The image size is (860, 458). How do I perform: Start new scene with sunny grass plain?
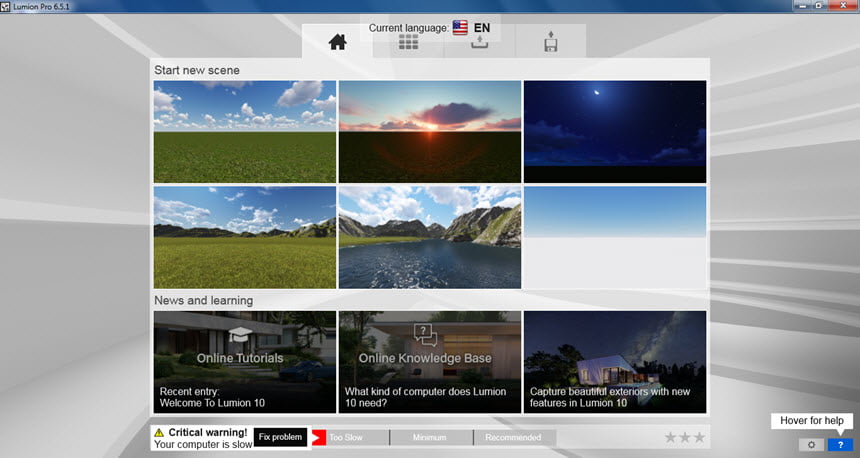[x=245, y=132]
